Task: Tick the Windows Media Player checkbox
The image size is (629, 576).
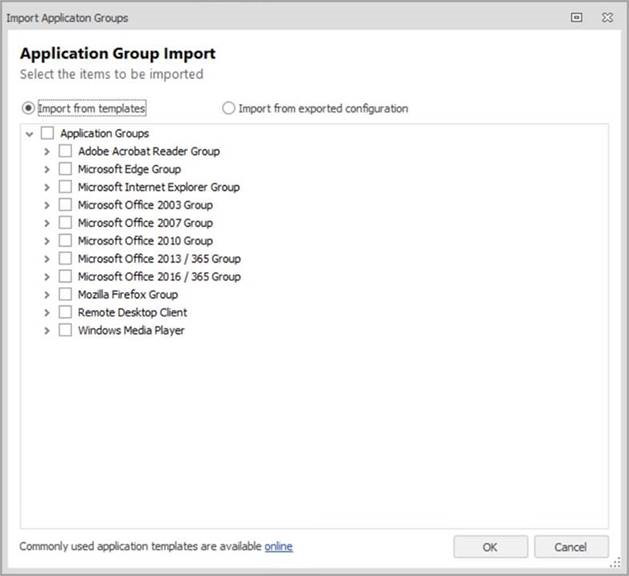Action: (x=65, y=330)
